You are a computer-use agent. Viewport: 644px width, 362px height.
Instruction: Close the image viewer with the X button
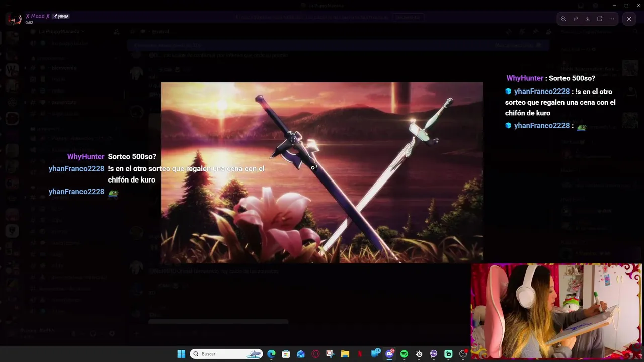[629, 19]
